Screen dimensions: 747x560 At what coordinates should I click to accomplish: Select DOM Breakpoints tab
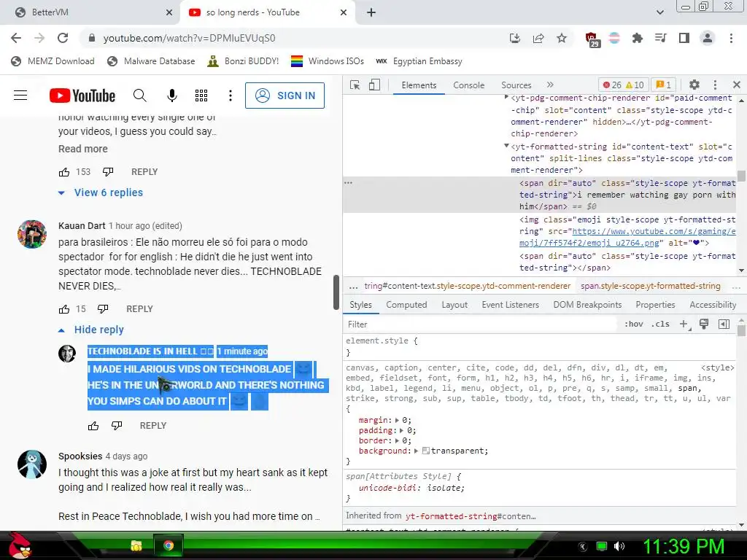(587, 305)
